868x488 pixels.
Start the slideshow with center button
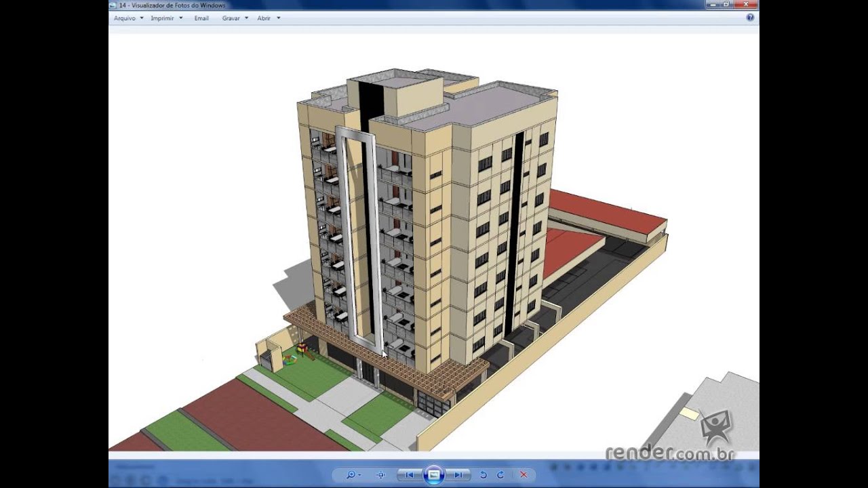tap(434, 475)
